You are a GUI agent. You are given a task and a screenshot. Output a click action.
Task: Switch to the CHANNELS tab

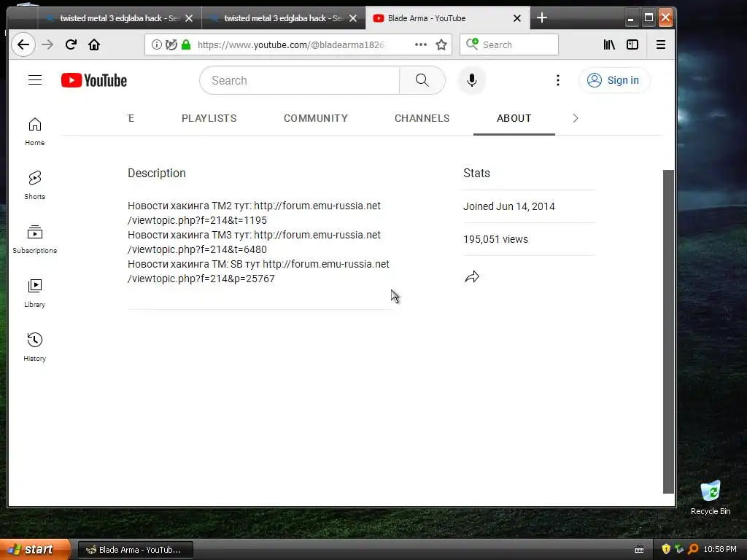(422, 118)
